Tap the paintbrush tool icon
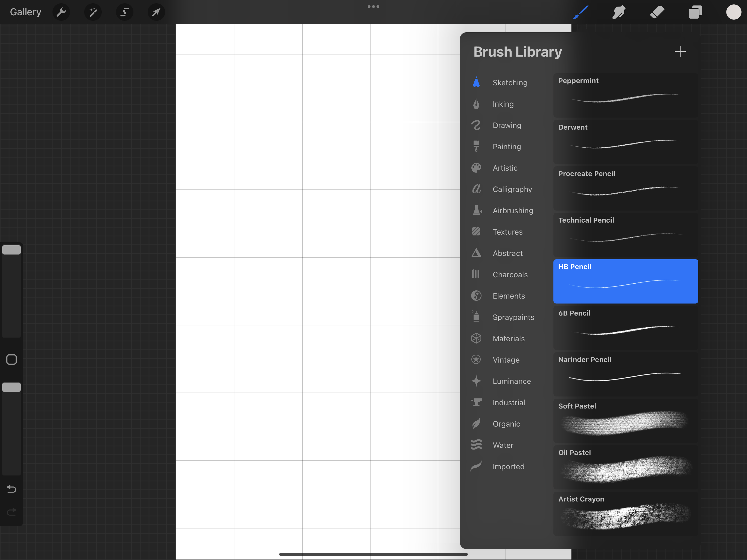Screen dimensions: 747x560 [581, 12]
